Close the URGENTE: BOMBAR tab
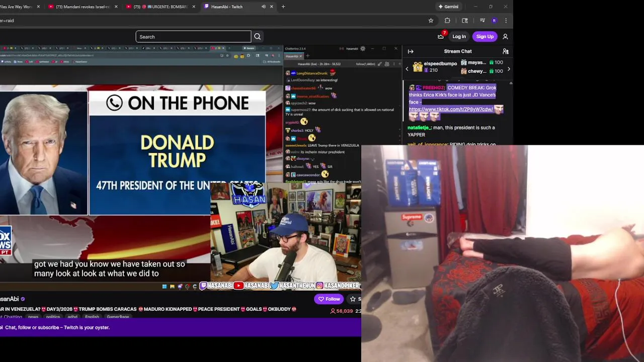644x362 pixels. (x=194, y=7)
